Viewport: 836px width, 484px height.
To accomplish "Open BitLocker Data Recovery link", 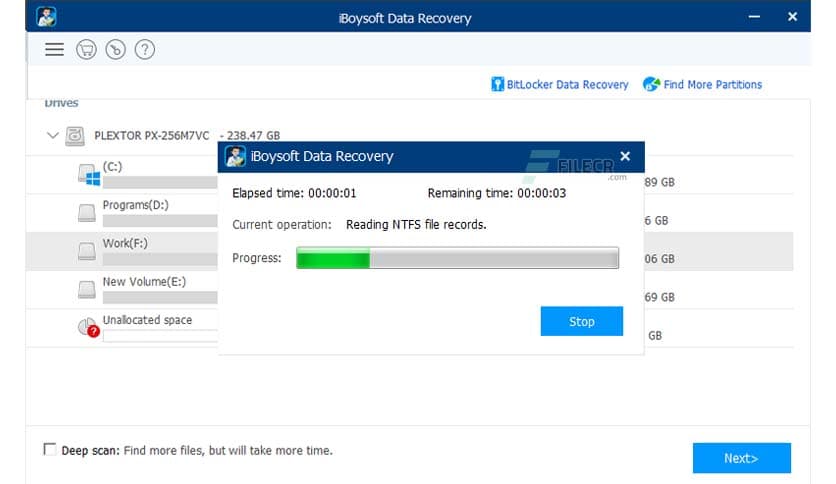I will coord(567,85).
